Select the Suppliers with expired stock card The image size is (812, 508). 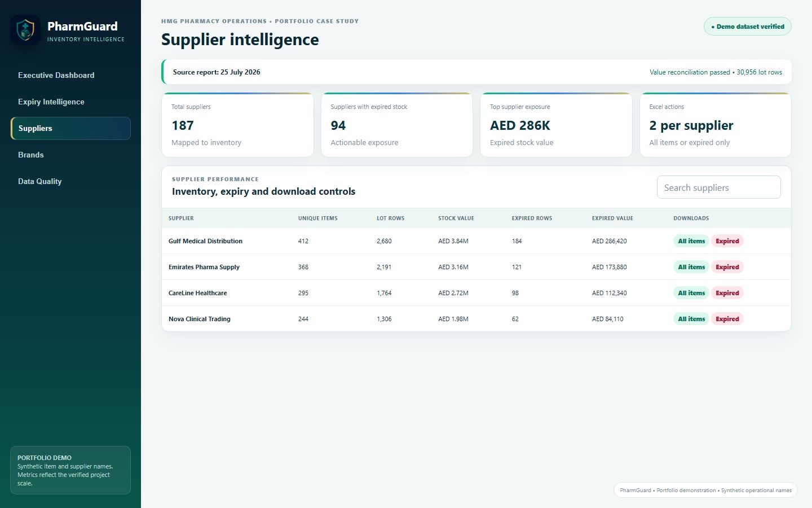click(397, 125)
